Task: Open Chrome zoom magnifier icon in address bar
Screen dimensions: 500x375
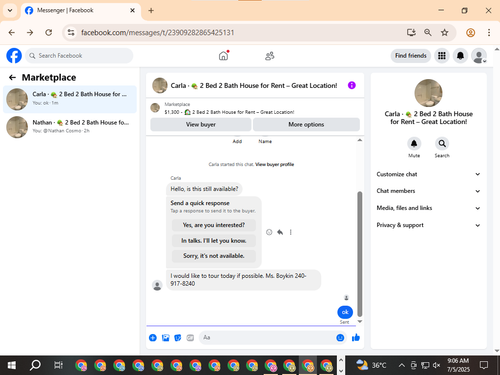Action: 428,32
